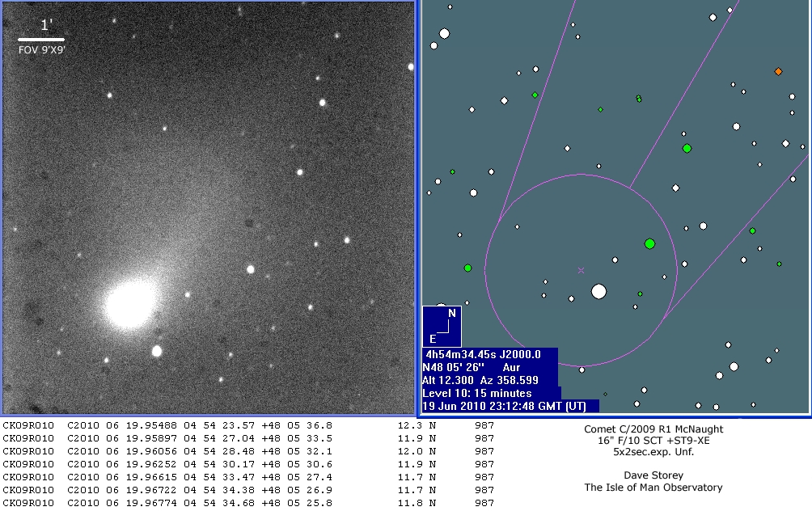Click the "Level 10: 15 minutes" line
Image resolution: width=812 pixels, height=511 pixels.
[477, 393]
